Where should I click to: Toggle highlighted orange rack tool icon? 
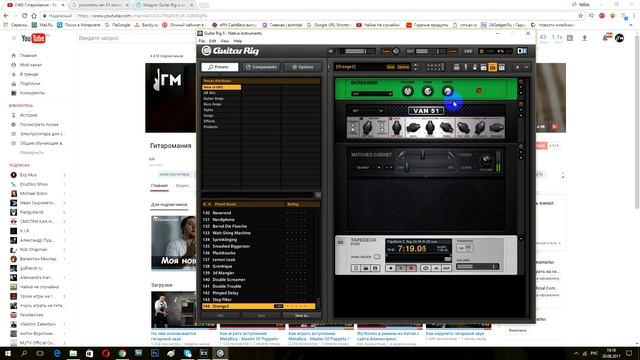(x=493, y=67)
